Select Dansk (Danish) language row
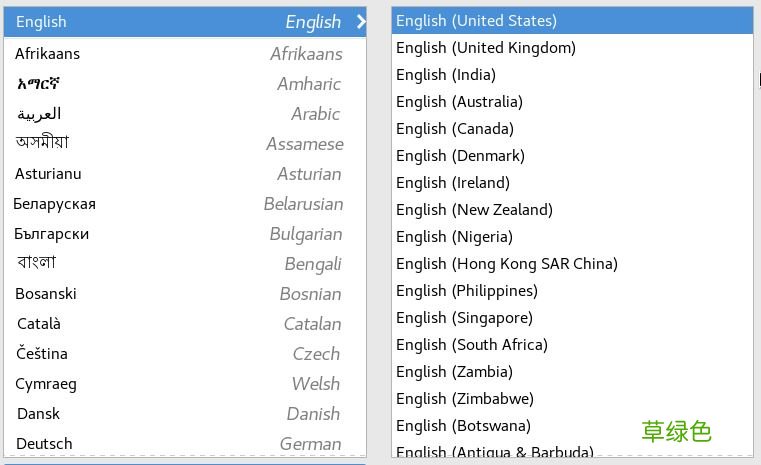The width and height of the screenshot is (761, 465). click(x=185, y=414)
